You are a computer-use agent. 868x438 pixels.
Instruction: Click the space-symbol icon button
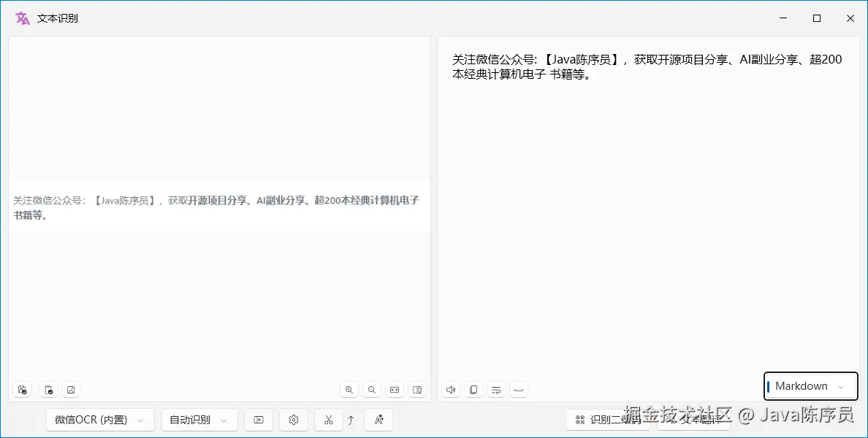point(519,389)
